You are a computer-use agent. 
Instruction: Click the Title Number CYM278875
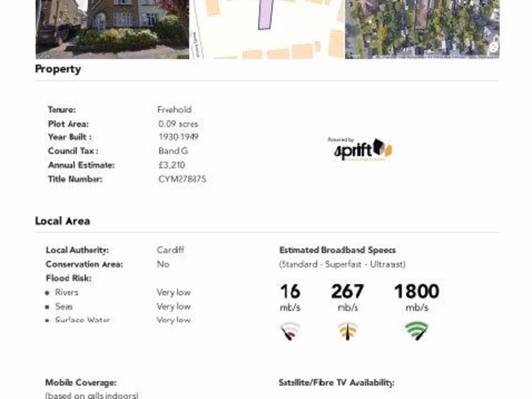click(182, 179)
